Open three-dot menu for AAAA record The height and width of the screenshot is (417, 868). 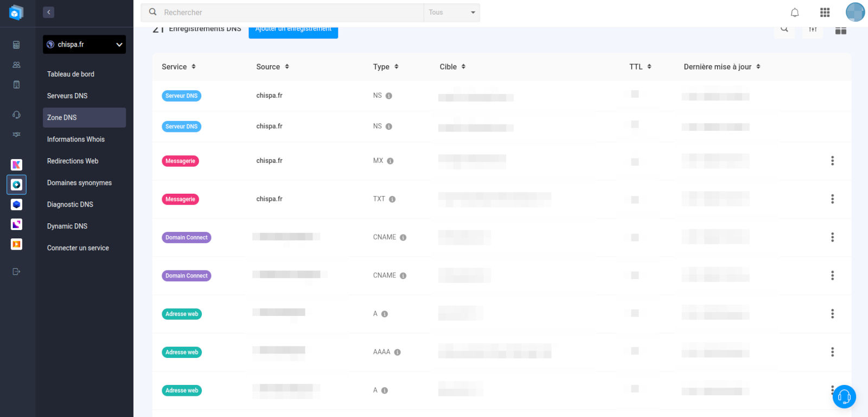coord(832,352)
